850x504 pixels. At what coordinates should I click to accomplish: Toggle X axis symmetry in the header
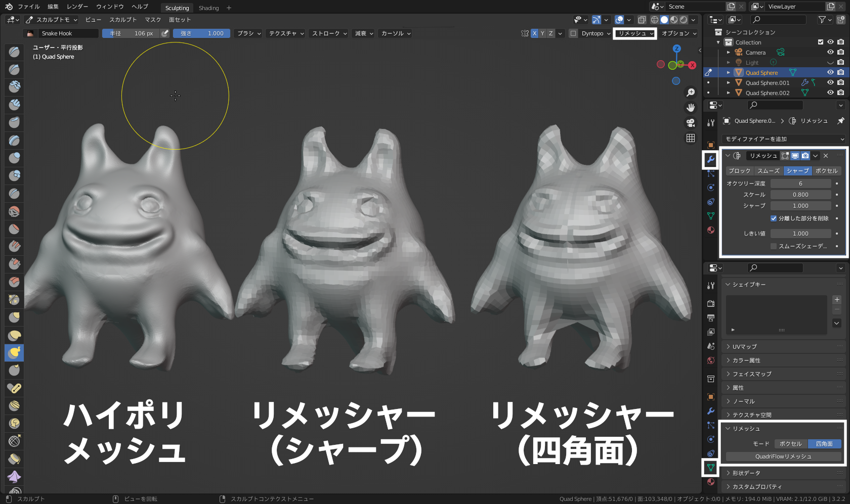[534, 33]
